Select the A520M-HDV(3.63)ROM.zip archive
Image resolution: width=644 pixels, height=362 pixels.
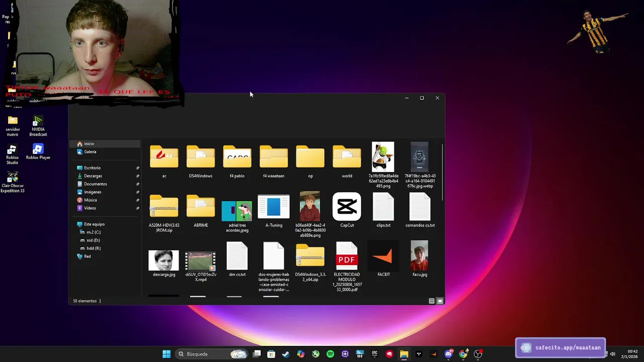point(164,214)
